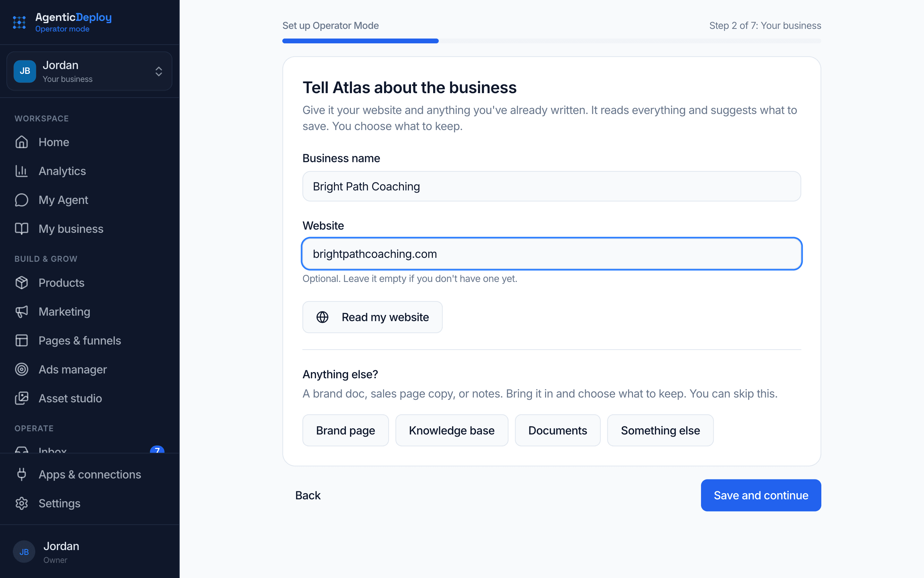Click the 'Operator mode' subtitle
924x578 pixels.
pyautogui.click(x=62, y=29)
